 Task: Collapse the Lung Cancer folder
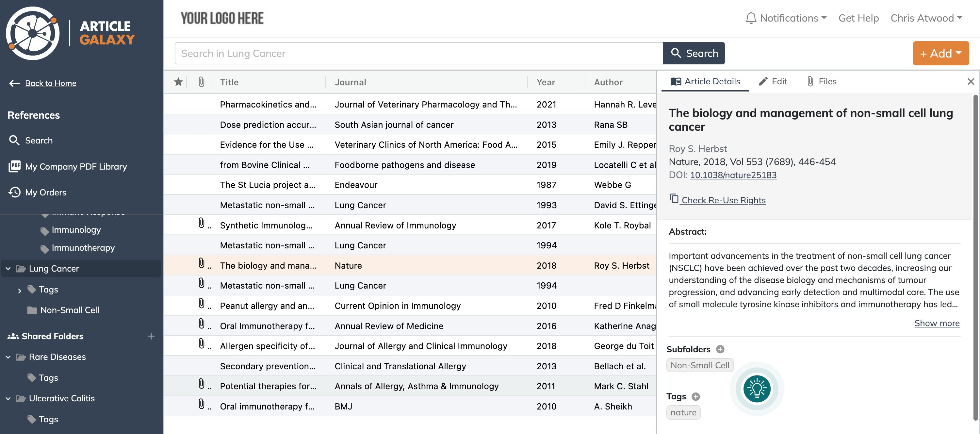tap(8, 269)
